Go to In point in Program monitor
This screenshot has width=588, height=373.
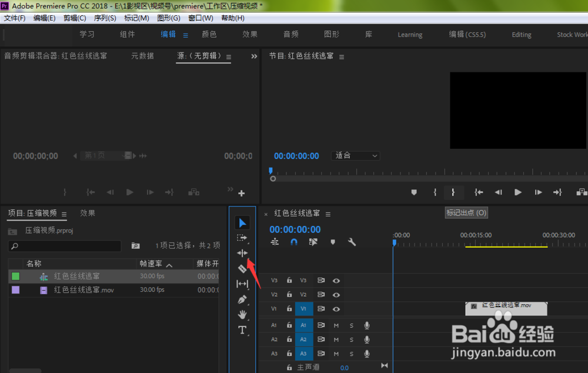(x=479, y=192)
